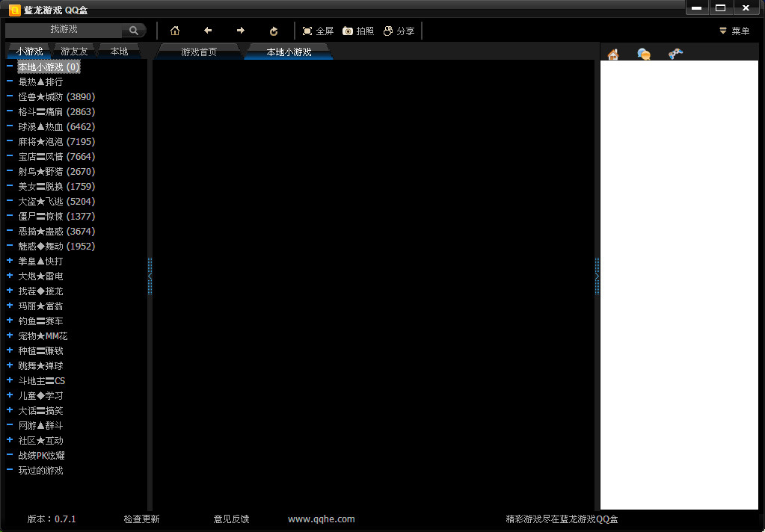
Task: Open the 网游▲群斗 item
Action: pyautogui.click(x=40, y=426)
